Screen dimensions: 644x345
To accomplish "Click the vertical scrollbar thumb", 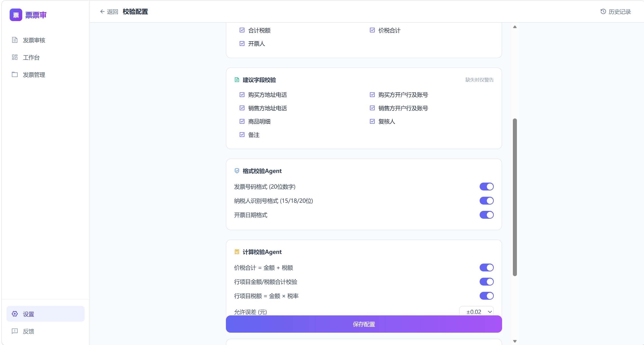I will pyautogui.click(x=515, y=197).
